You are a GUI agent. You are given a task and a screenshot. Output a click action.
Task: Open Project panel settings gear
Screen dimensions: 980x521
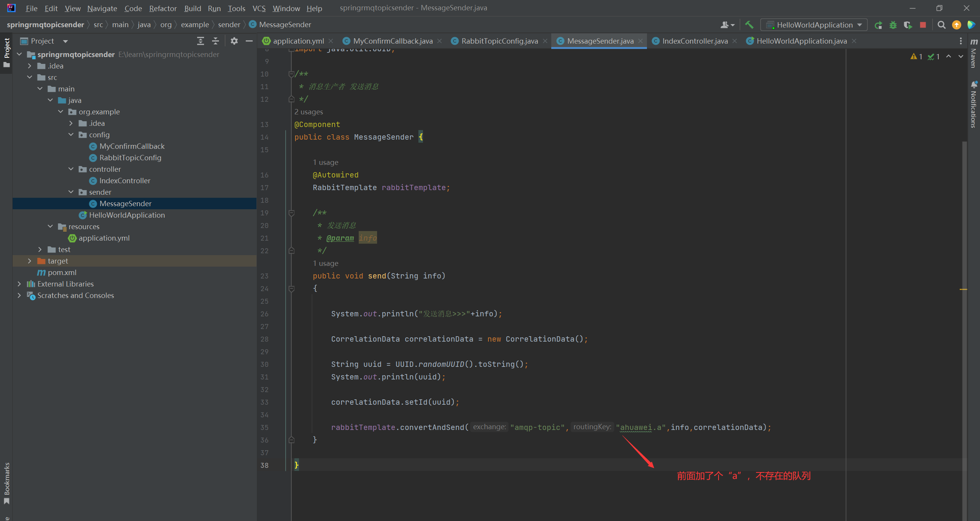point(234,41)
